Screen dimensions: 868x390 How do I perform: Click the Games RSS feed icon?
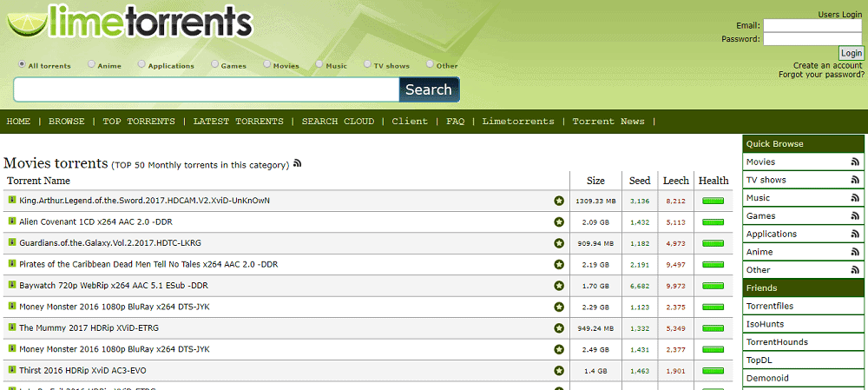[x=854, y=216]
